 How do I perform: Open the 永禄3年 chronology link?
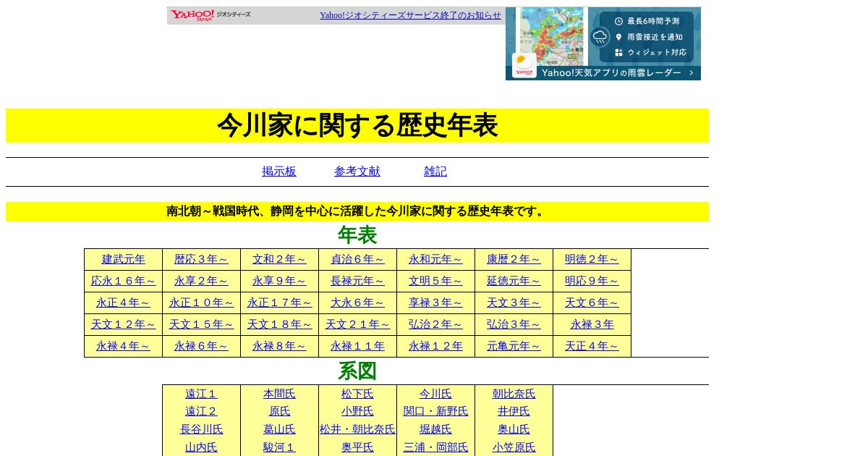pyautogui.click(x=592, y=324)
